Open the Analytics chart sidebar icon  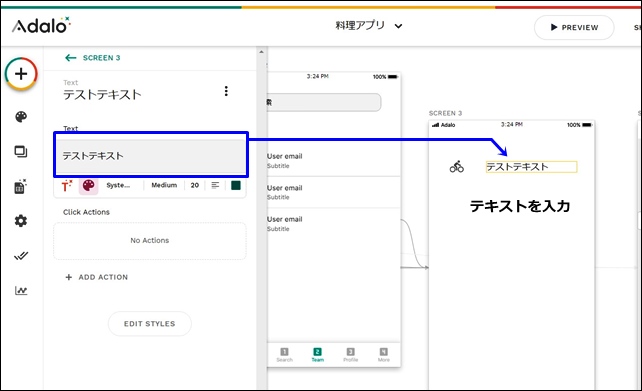click(x=21, y=291)
